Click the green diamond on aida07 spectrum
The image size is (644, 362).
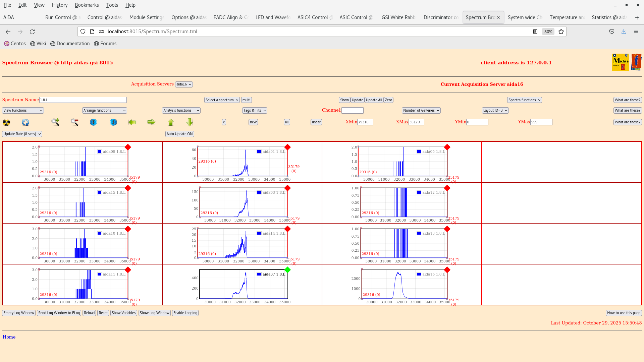click(287, 270)
